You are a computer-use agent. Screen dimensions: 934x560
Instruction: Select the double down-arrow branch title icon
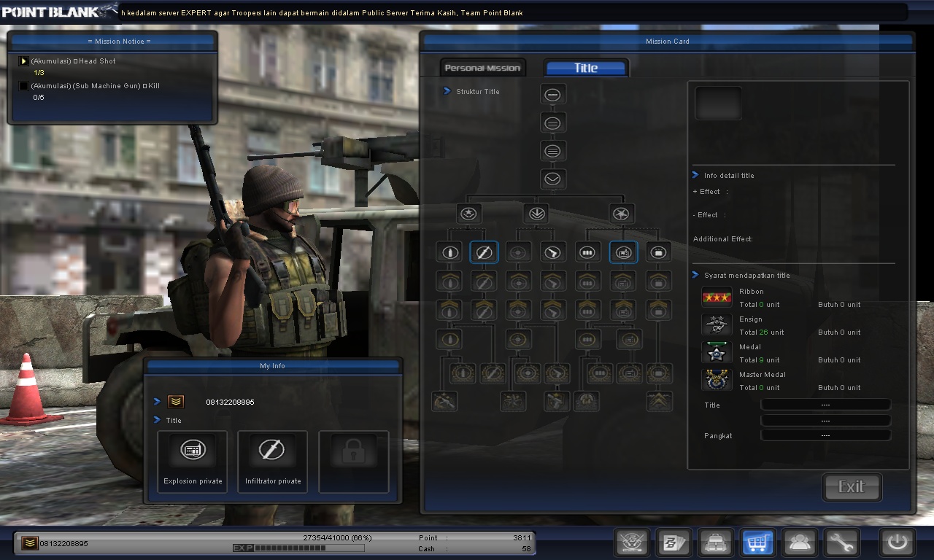(536, 214)
